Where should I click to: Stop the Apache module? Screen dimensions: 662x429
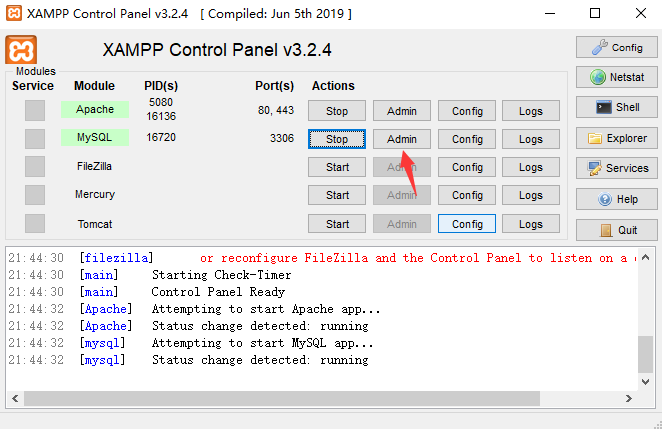tap(337, 111)
